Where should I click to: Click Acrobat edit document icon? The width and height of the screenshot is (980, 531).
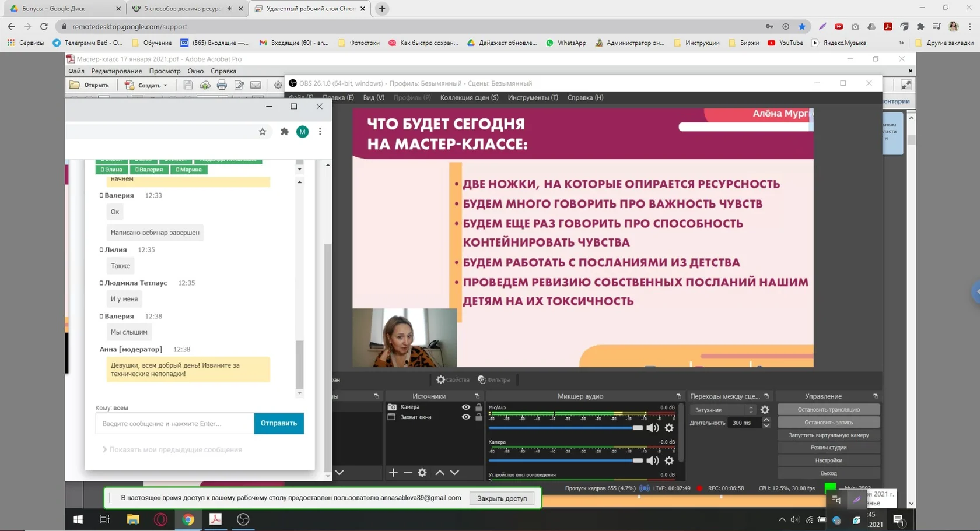[239, 85]
